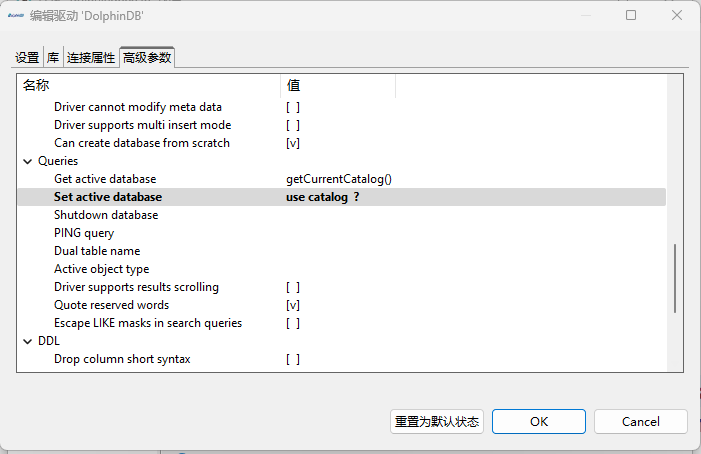
Task: Select the PING query row
Action: pos(84,233)
